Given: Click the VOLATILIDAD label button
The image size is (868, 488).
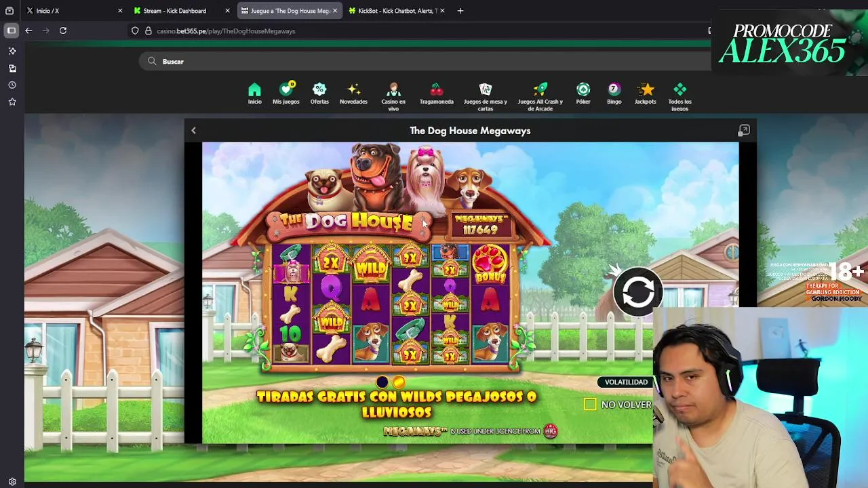Looking at the screenshot, I should tap(626, 382).
